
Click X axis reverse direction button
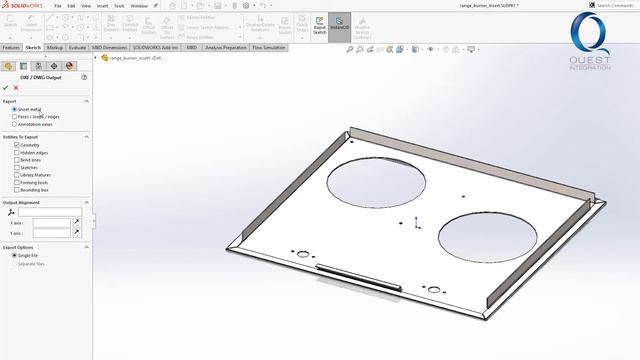coord(76,222)
